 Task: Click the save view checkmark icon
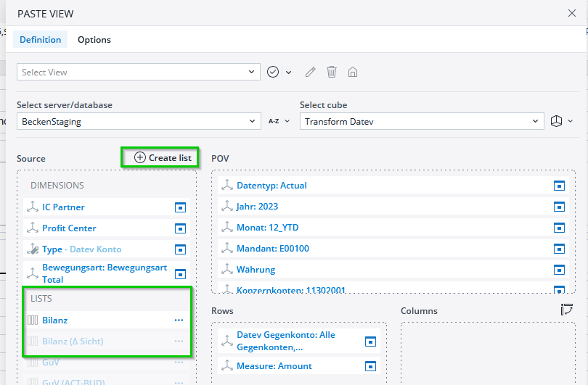click(x=273, y=72)
